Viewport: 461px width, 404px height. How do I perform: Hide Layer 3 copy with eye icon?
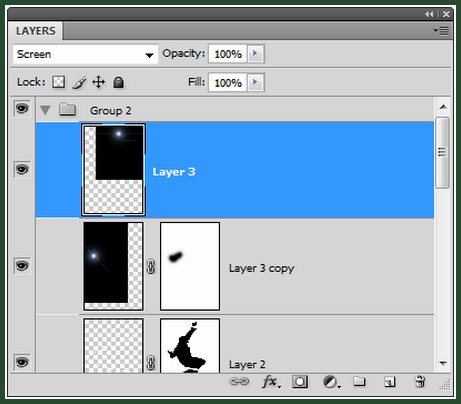coord(22,266)
